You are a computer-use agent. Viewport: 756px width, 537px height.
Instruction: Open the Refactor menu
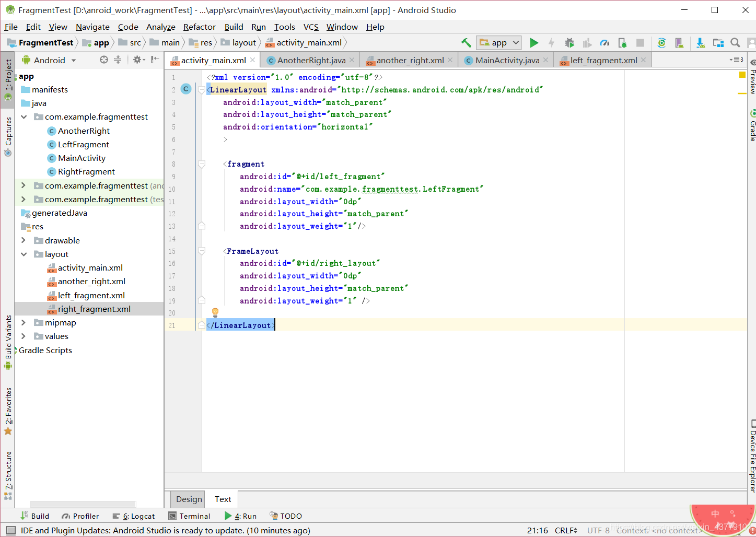[199, 27]
